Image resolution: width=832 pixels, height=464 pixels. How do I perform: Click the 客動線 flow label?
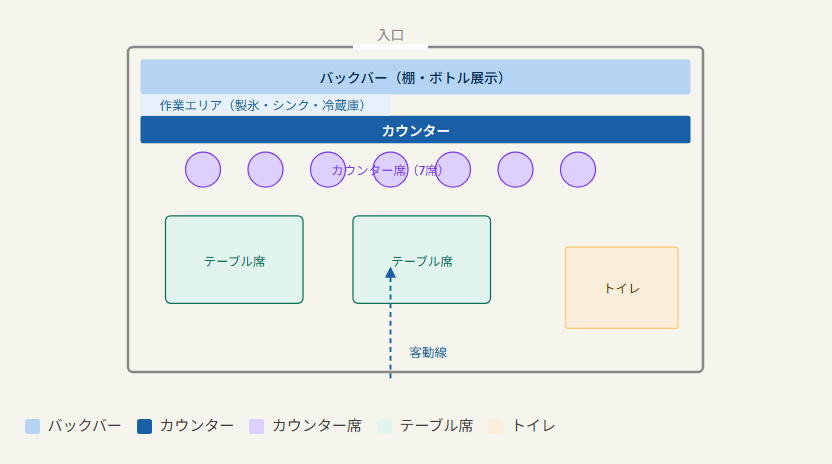pos(428,353)
